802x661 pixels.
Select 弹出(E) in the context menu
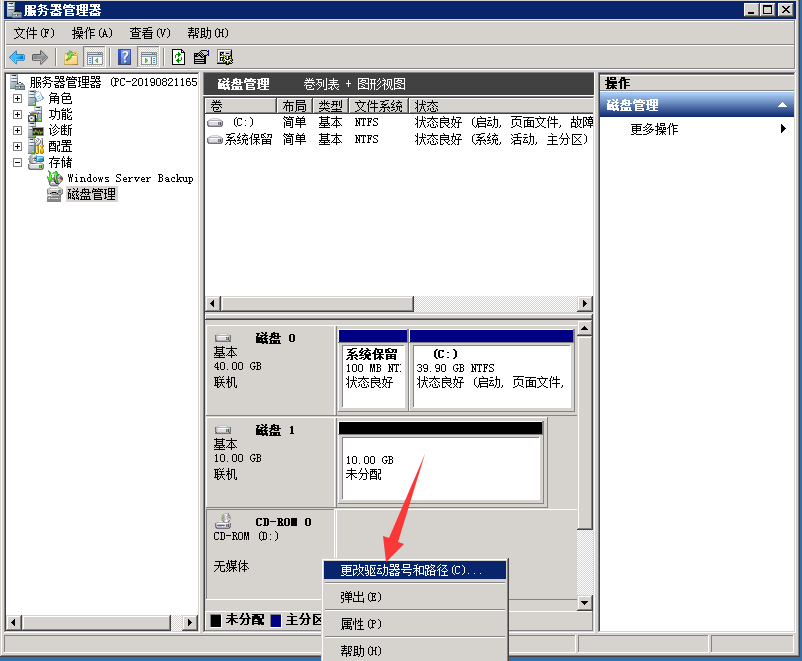361,597
